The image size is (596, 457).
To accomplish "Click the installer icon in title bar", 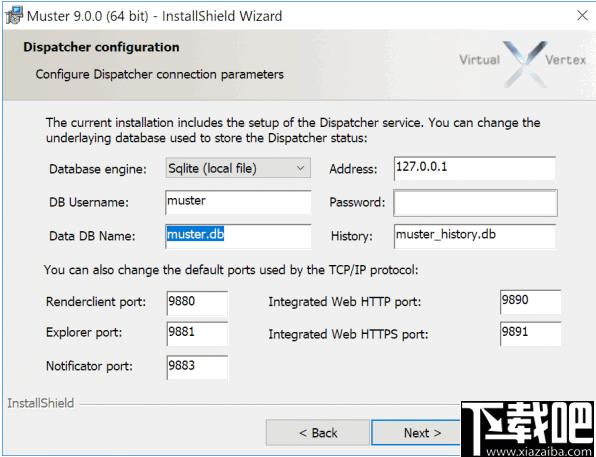I will click(x=14, y=16).
